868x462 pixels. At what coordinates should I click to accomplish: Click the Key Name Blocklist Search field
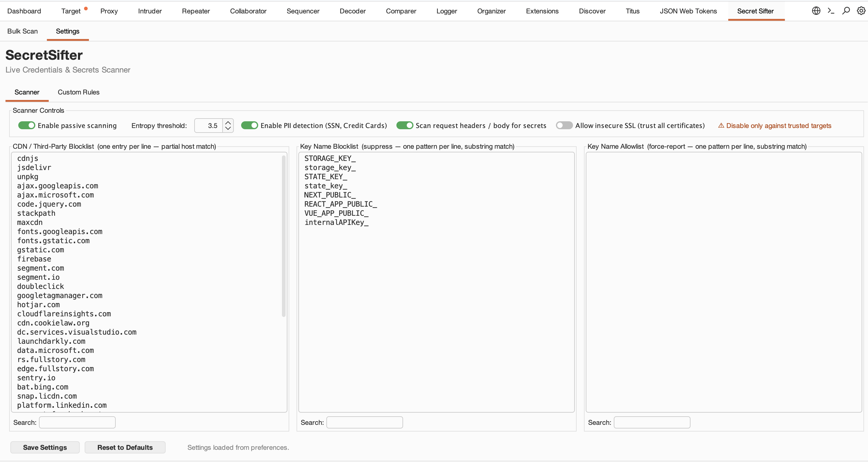click(365, 422)
